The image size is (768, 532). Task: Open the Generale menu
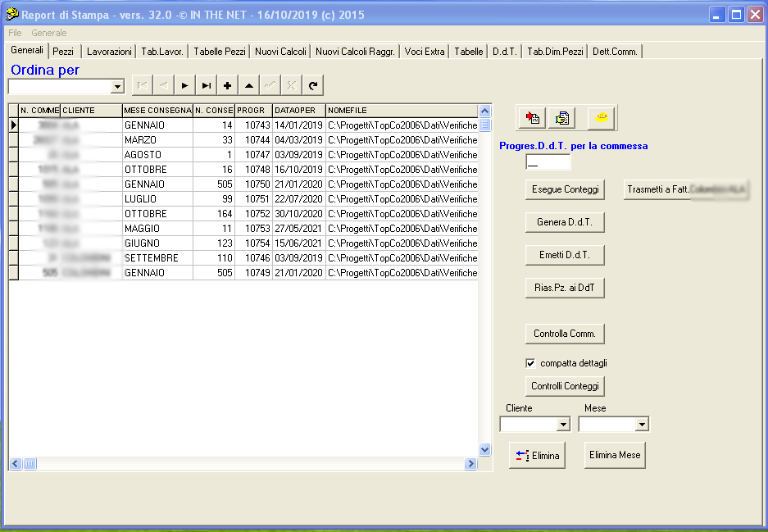click(x=49, y=33)
